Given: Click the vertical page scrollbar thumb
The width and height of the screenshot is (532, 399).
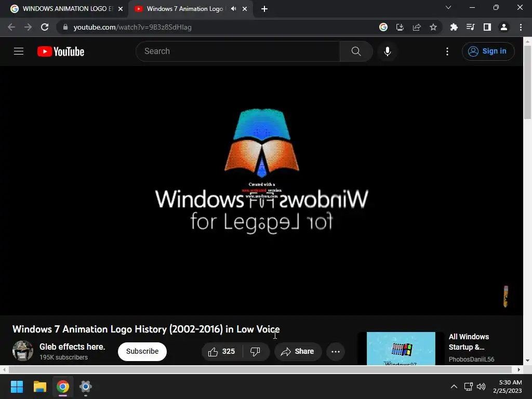Looking at the screenshot, I should [x=527, y=82].
